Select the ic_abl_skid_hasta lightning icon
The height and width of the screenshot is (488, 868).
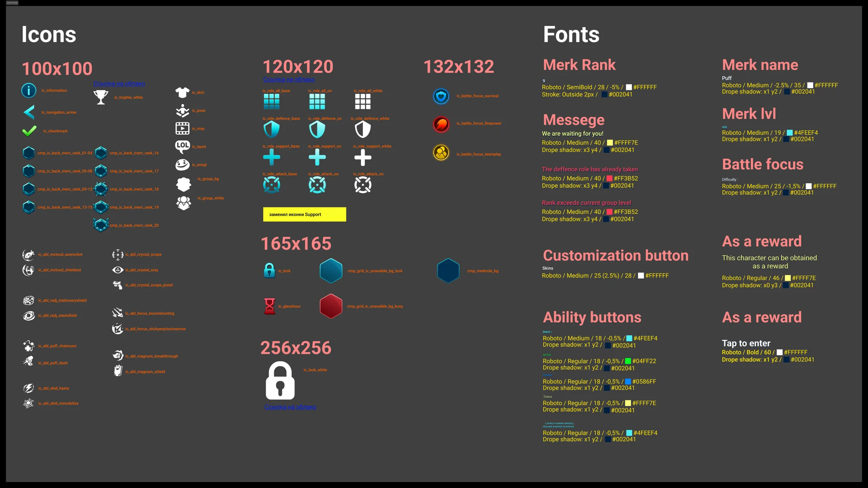click(x=29, y=388)
